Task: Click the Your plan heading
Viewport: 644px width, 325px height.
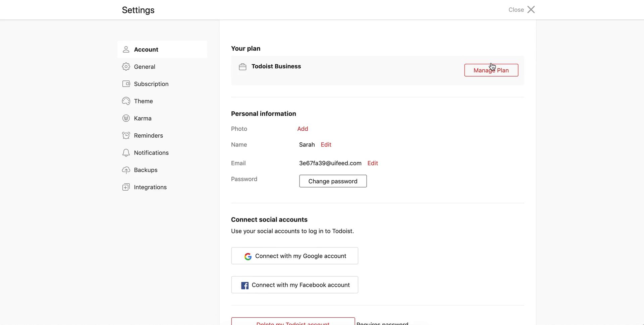Action: (246, 49)
